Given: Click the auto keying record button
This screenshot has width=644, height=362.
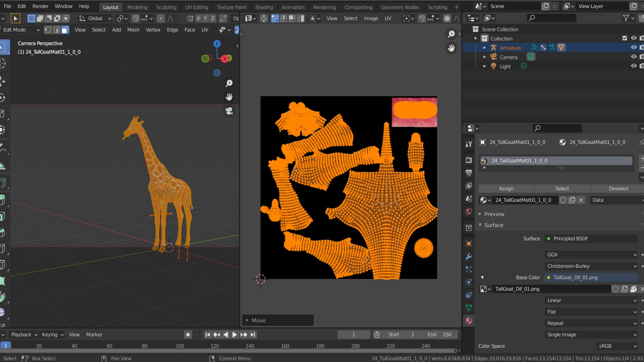Looking at the screenshot, I should click(188, 335).
